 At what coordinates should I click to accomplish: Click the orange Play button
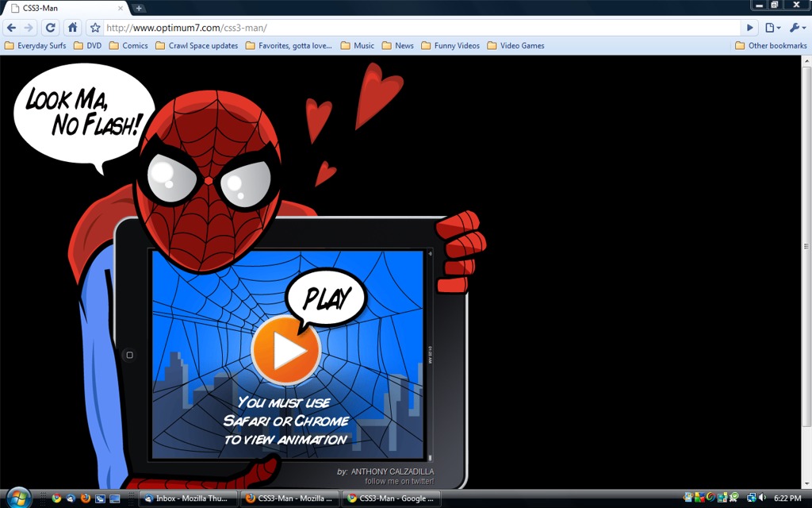tap(285, 350)
